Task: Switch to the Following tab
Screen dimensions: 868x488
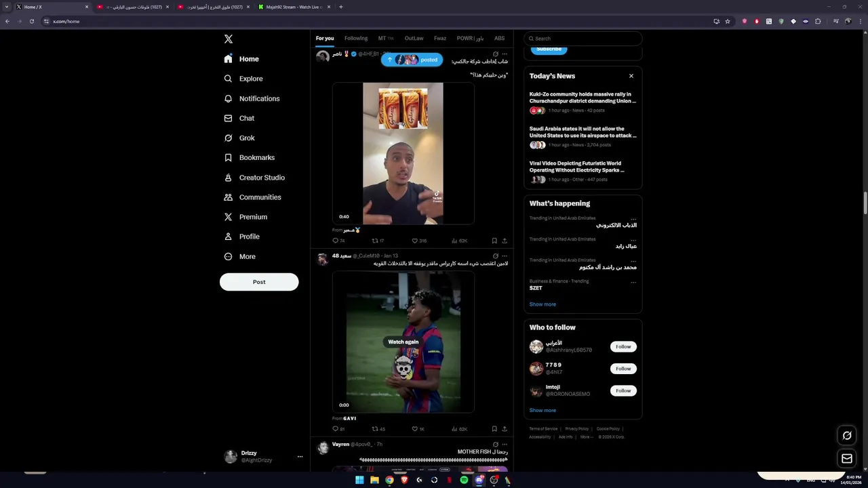Action: pos(356,39)
